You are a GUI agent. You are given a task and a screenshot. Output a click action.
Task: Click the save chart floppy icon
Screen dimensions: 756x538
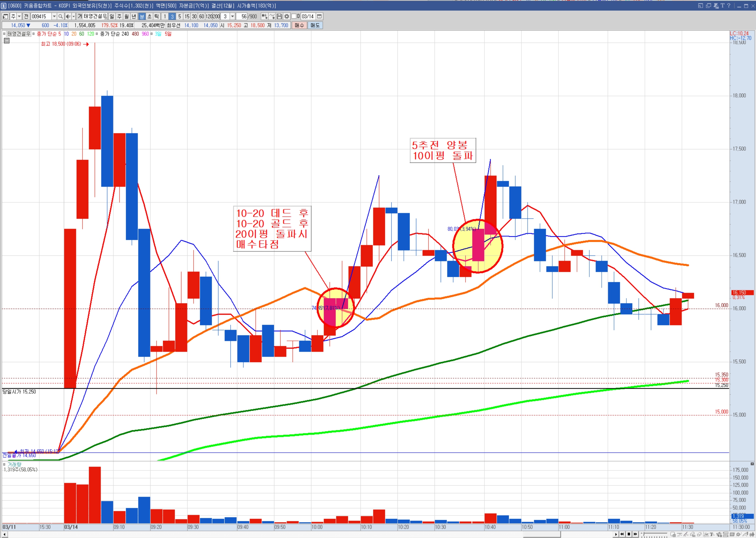pos(279,16)
